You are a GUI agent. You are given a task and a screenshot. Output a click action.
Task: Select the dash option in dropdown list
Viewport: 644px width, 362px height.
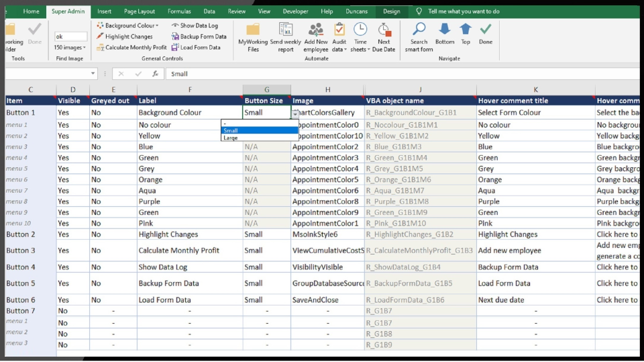260,124
